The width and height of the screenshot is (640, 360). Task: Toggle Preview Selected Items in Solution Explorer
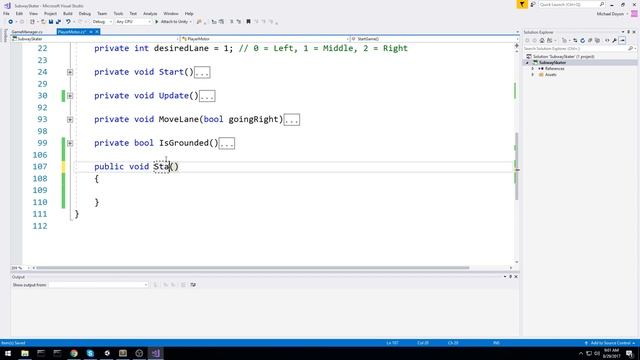(x=622, y=40)
